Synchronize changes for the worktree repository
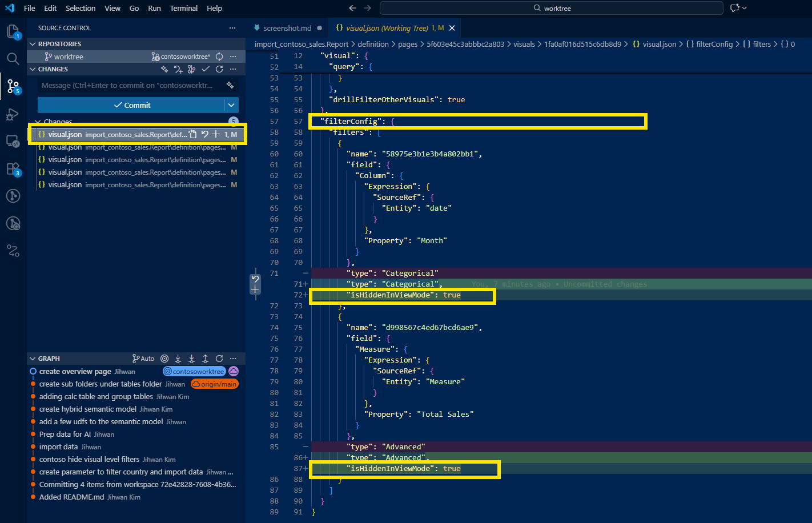Image resolution: width=812 pixels, height=523 pixels. click(x=219, y=57)
